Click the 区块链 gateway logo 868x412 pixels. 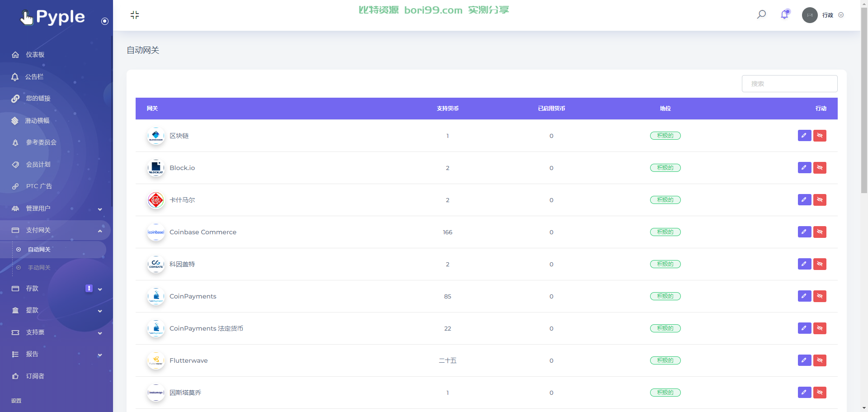(156, 136)
